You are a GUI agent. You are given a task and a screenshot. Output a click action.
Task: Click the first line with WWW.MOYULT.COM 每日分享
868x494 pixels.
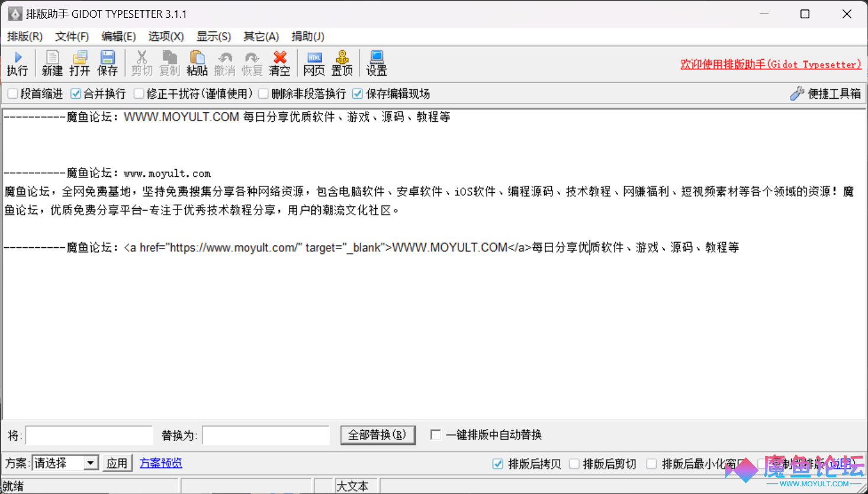click(227, 117)
